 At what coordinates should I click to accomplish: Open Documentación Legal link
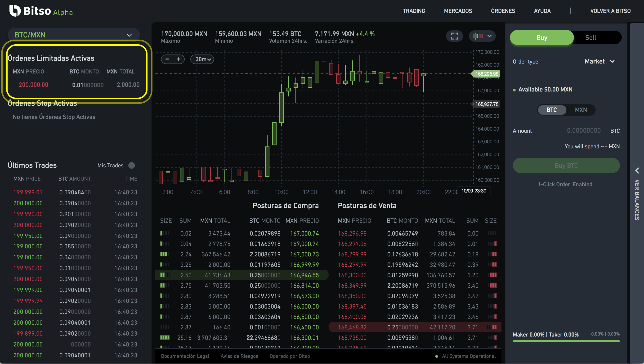[185, 356]
